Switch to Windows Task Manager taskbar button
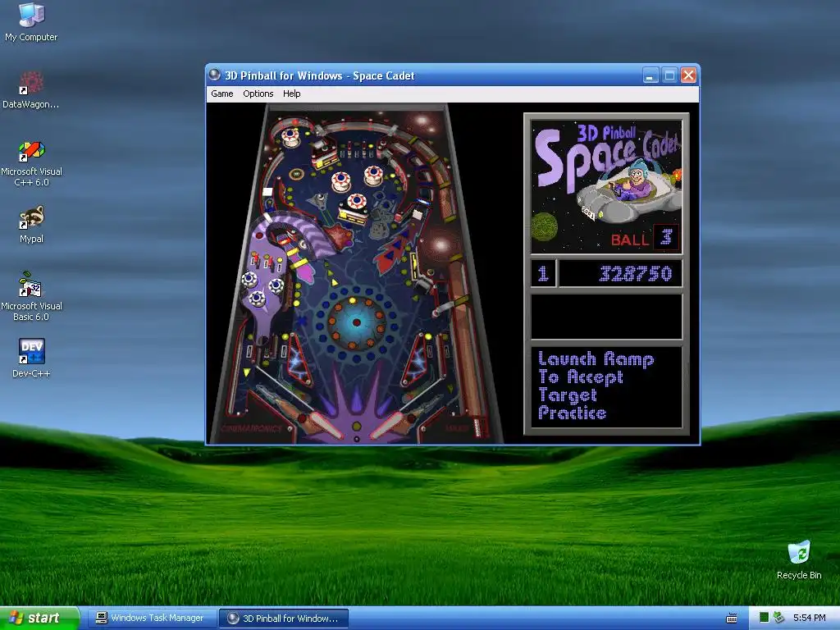Screen dimensions: 840x630 pyautogui.click(x=151, y=619)
